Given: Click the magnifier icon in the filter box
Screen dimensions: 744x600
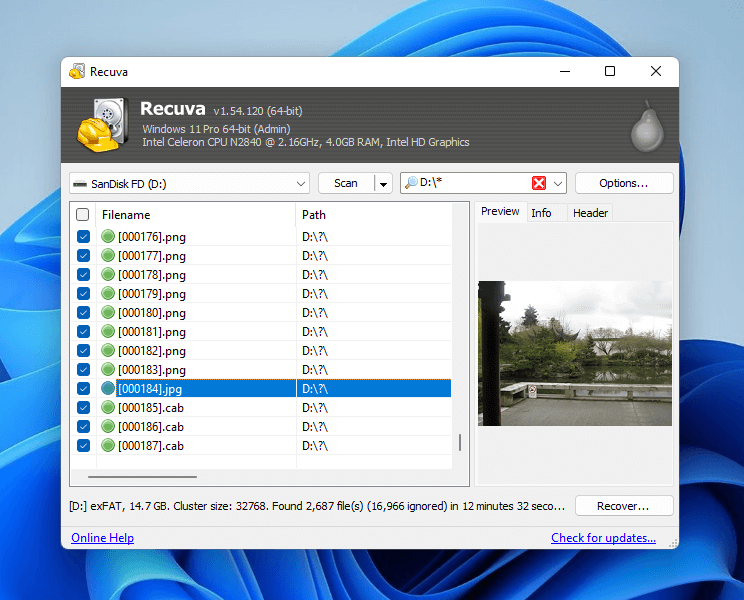Looking at the screenshot, I should click(411, 183).
